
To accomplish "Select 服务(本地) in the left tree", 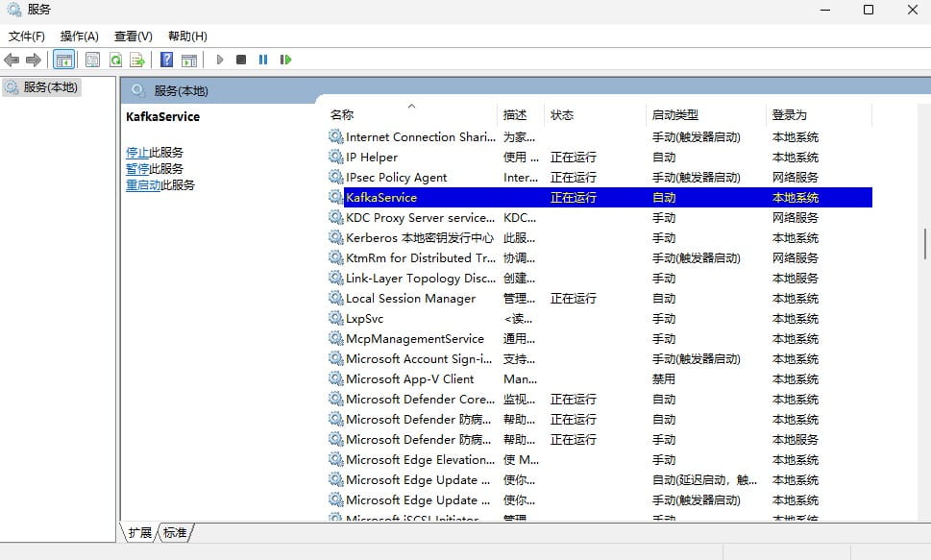I will click(42, 87).
